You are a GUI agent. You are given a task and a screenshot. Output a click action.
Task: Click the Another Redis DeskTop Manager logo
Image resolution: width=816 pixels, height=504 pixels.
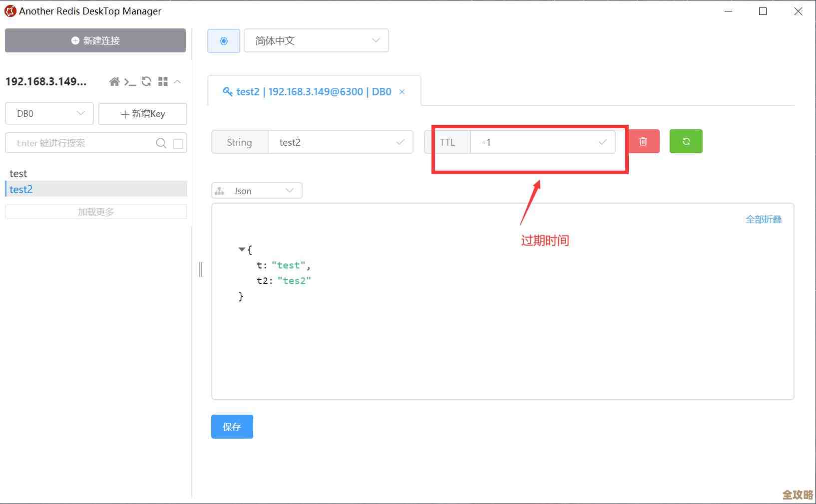(x=10, y=10)
